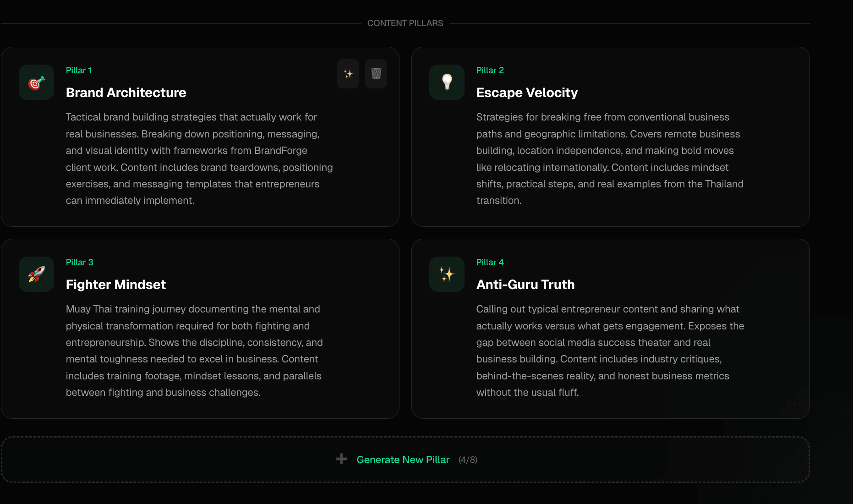Regenerate Pillar 1 using the sparkle icon
The width and height of the screenshot is (853, 504).
348,74
